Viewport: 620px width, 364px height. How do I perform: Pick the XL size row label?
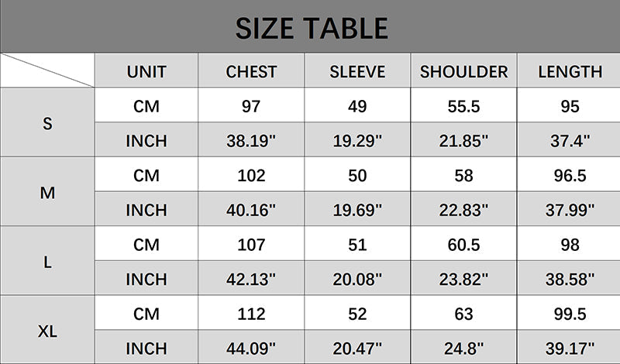pyautogui.click(x=47, y=331)
